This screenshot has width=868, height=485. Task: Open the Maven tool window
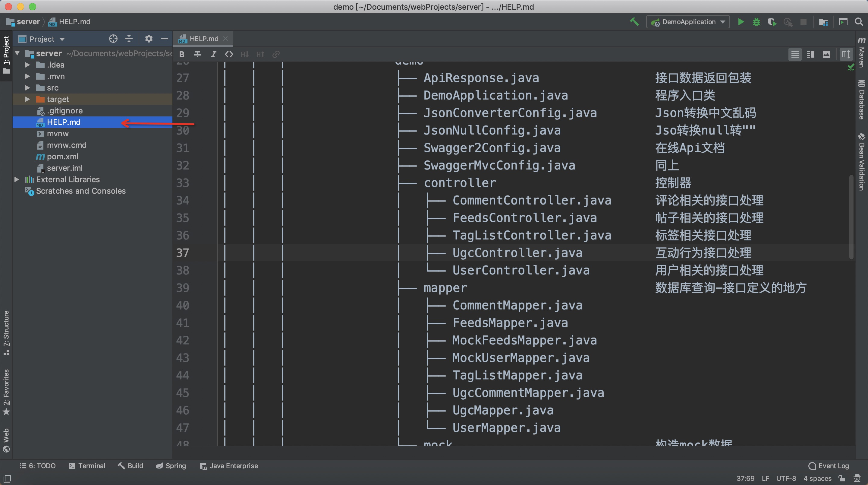point(862,52)
